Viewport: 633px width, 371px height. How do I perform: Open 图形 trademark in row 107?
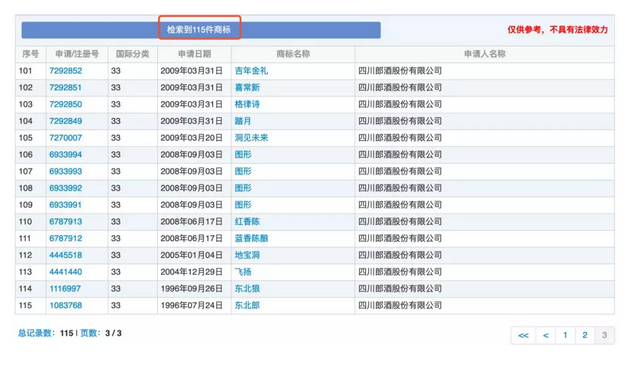tap(243, 172)
